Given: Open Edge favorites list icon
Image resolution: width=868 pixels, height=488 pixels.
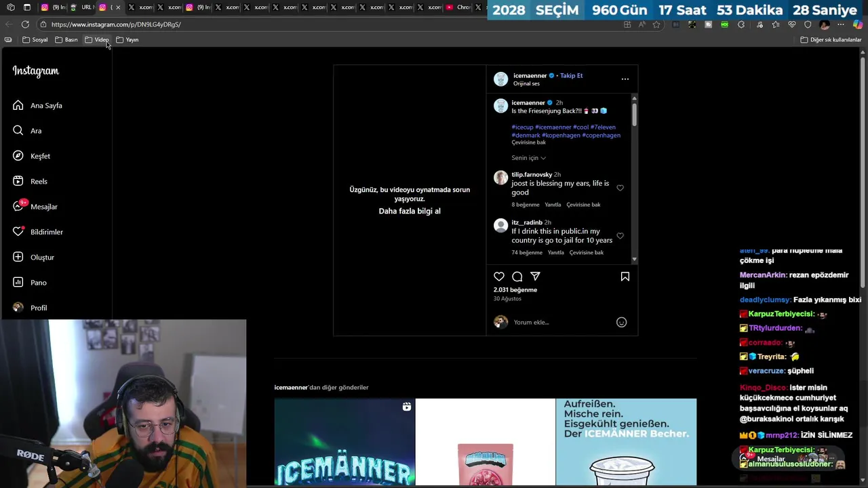Looking at the screenshot, I should pos(776,24).
